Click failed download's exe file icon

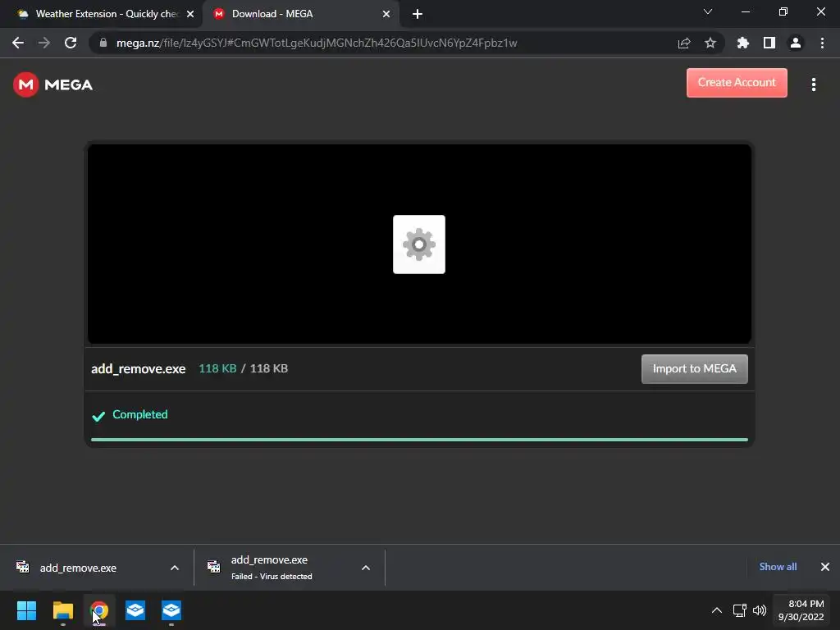(x=214, y=567)
